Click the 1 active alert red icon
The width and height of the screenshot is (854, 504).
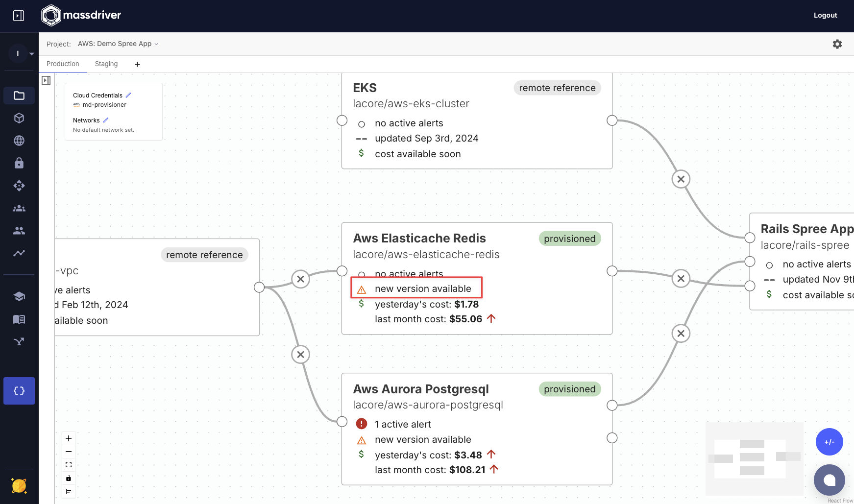click(362, 424)
